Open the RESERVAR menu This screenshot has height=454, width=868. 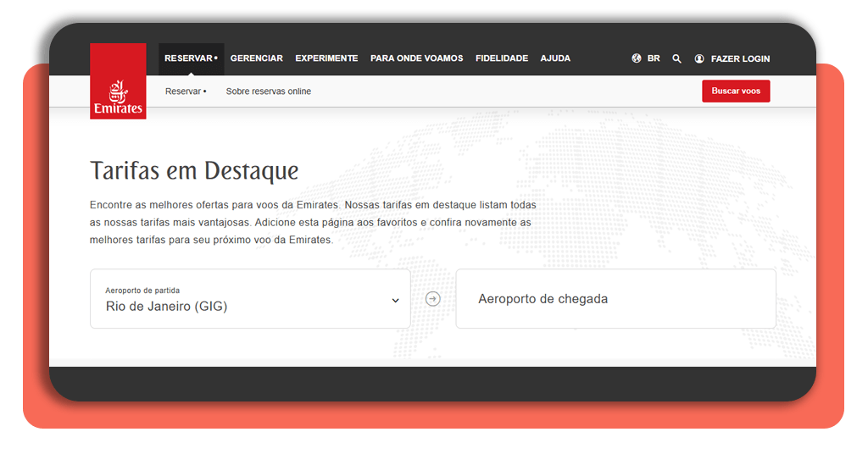pos(191,58)
